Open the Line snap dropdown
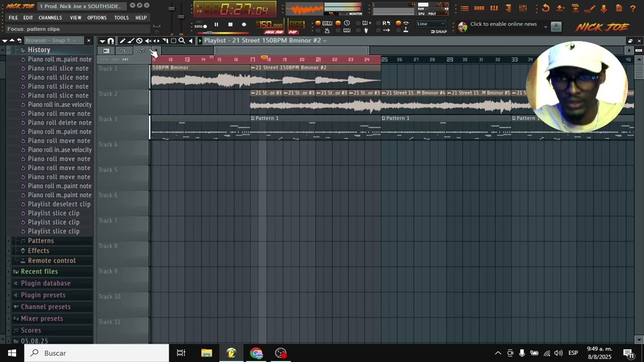 [432, 24]
